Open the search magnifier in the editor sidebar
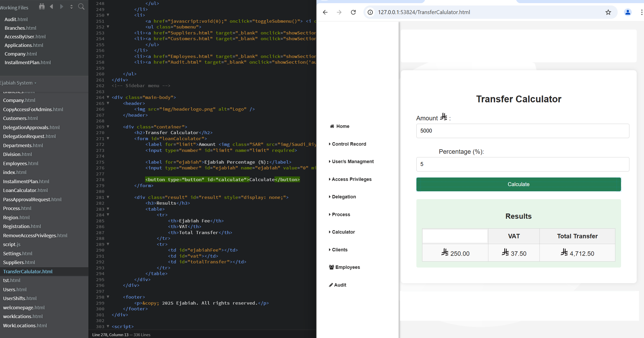This screenshot has width=644, height=338. (81, 7)
